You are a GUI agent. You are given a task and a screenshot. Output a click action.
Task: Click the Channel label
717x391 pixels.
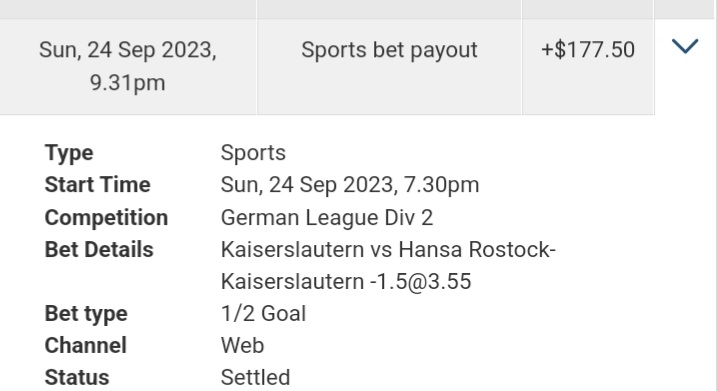tap(86, 346)
